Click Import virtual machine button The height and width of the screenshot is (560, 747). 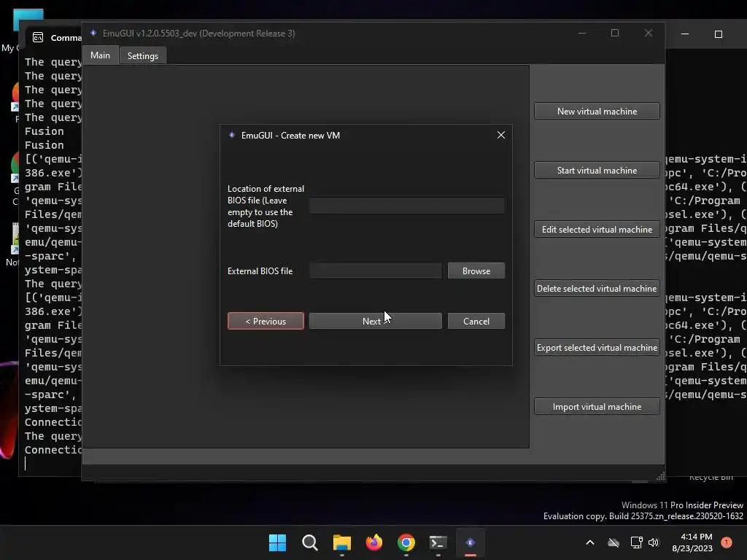point(597,406)
